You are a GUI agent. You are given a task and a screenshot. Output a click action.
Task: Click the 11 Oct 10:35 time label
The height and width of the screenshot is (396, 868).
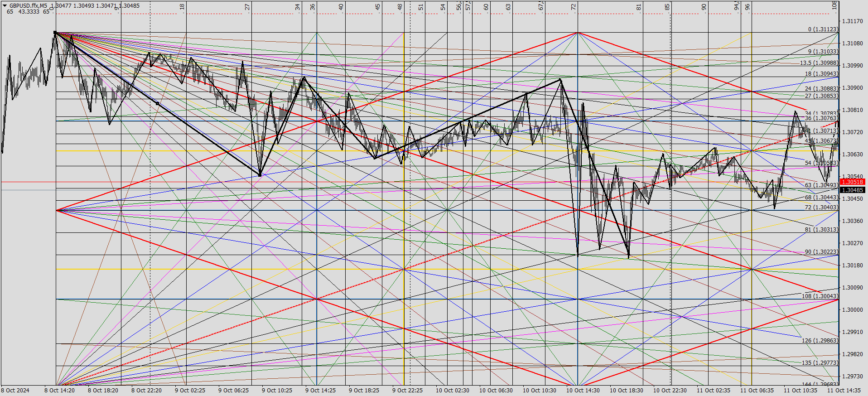click(800, 391)
